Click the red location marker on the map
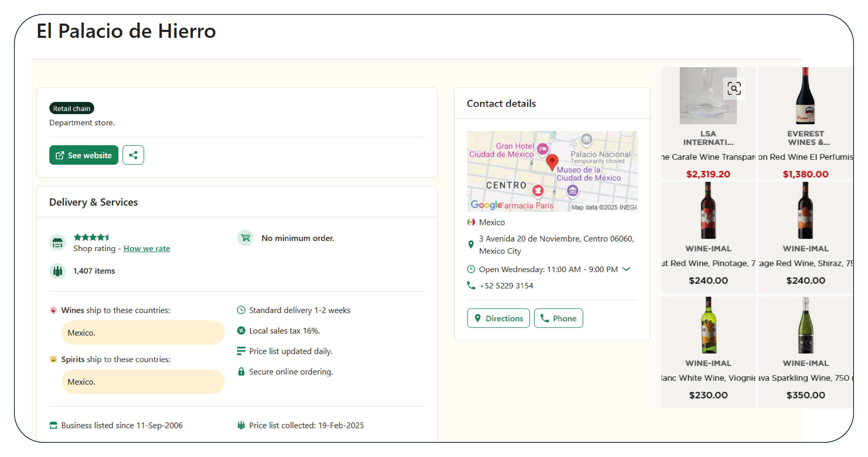Screen dimensions: 868x457 552,162
